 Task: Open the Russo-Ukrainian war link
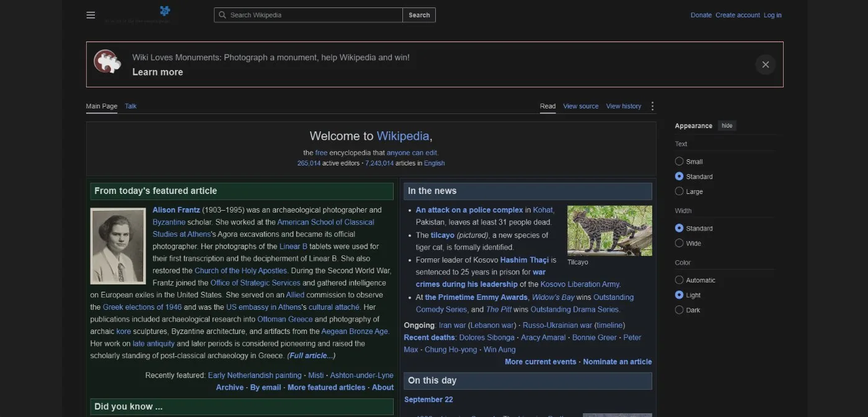(557, 325)
